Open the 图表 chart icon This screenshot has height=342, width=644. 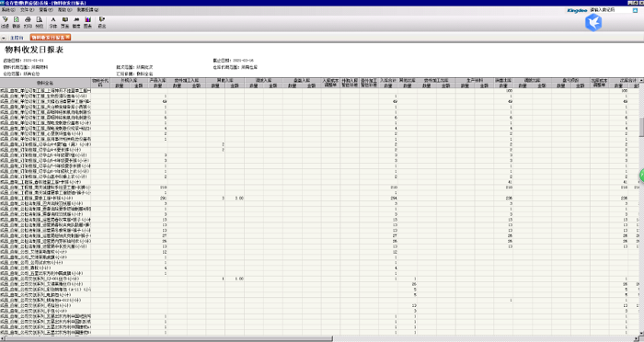tap(88, 22)
